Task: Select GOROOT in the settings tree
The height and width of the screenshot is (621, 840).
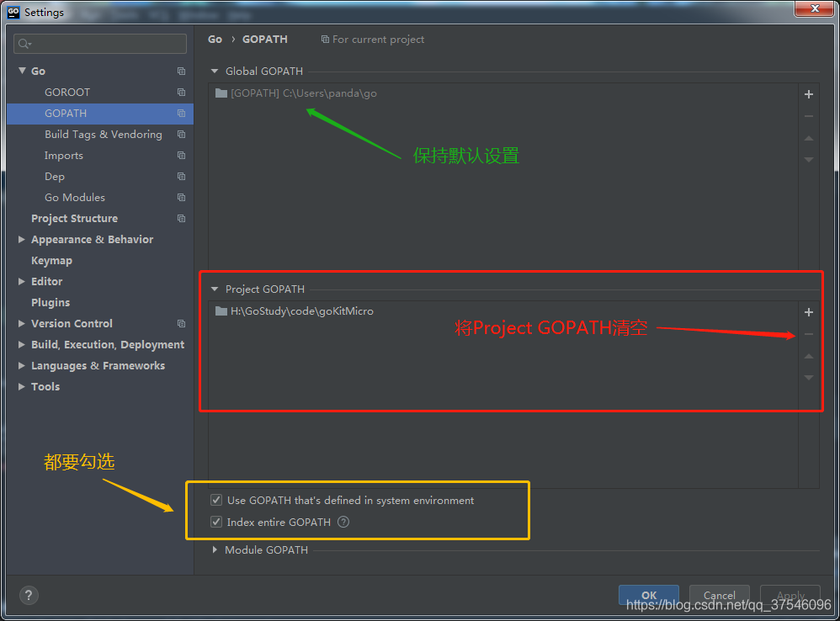Action: point(67,93)
